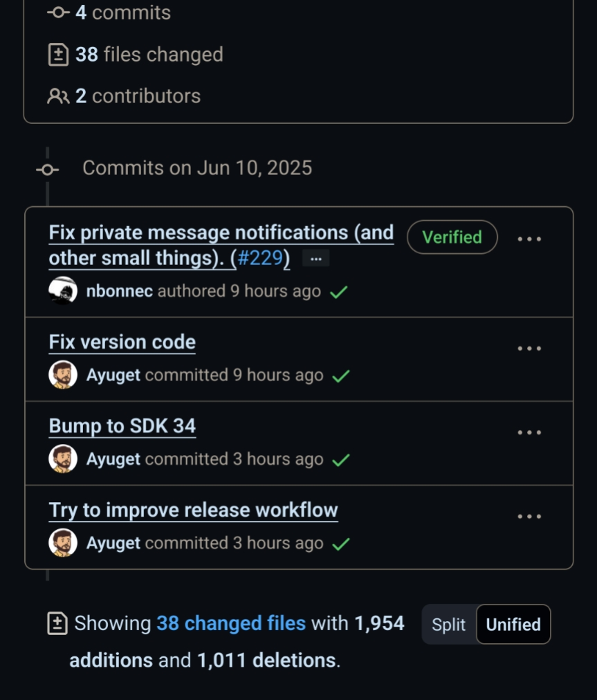
Task: Open options menu for Fix version code commit
Action: coord(529,348)
